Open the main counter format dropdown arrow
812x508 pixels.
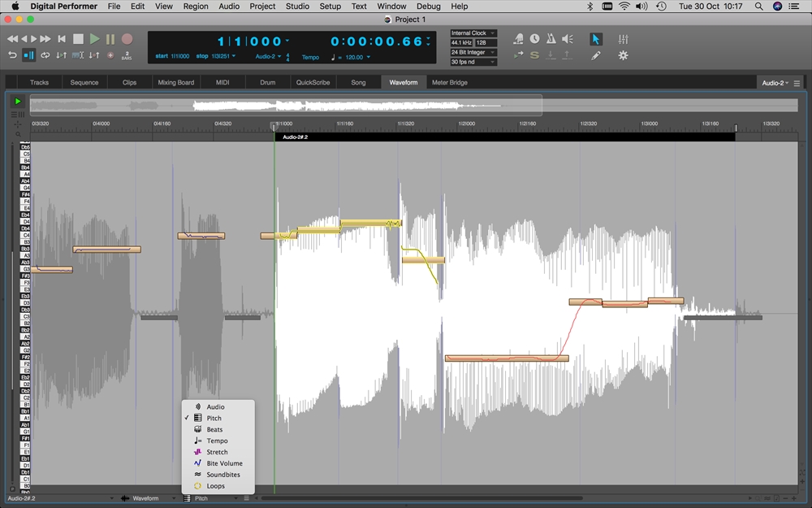(287, 41)
